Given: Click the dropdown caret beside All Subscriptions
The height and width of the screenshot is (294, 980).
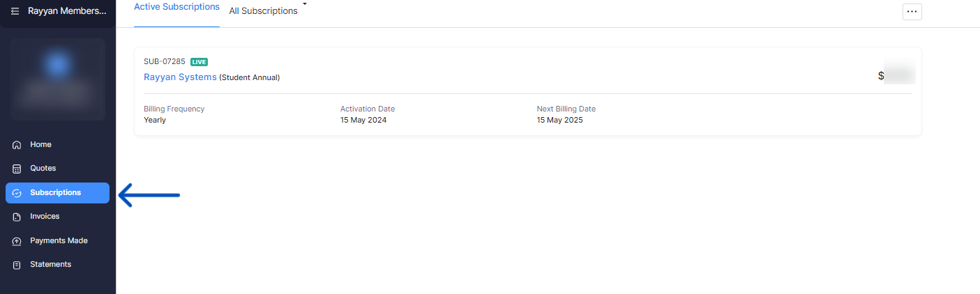Looking at the screenshot, I should coord(305,5).
